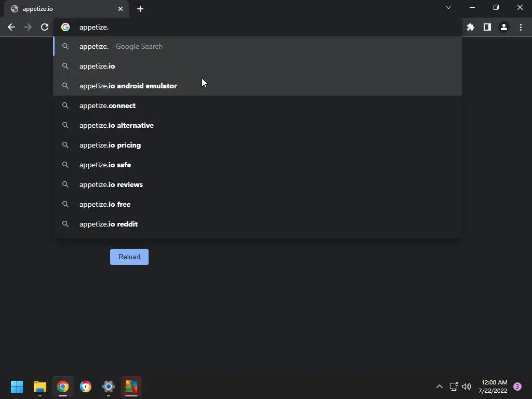Image resolution: width=532 pixels, height=399 pixels.
Task: Select the 'appetize.connect' suggestion
Action: pyautogui.click(x=258, y=105)
